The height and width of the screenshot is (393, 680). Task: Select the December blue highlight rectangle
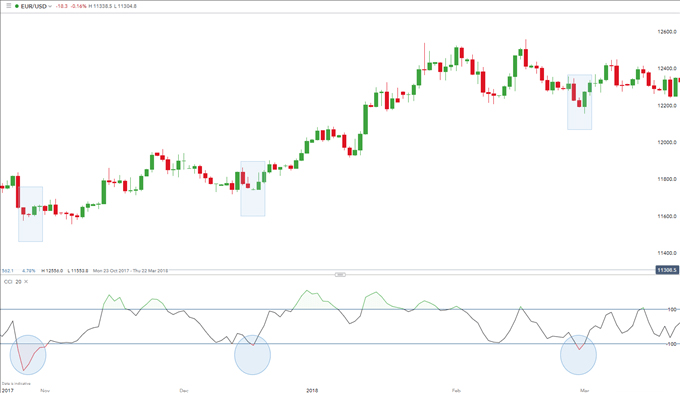tap(253, 189)
